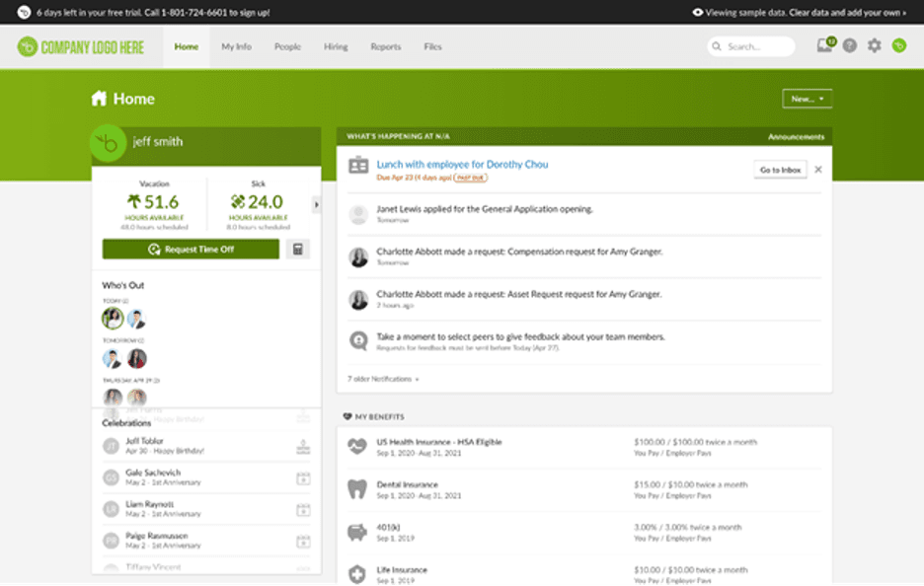The height and width of the screenshot is (586, 924).
Task: Expand the sidebar chevron beside time-off balances
Action: [x=316, y=205]
